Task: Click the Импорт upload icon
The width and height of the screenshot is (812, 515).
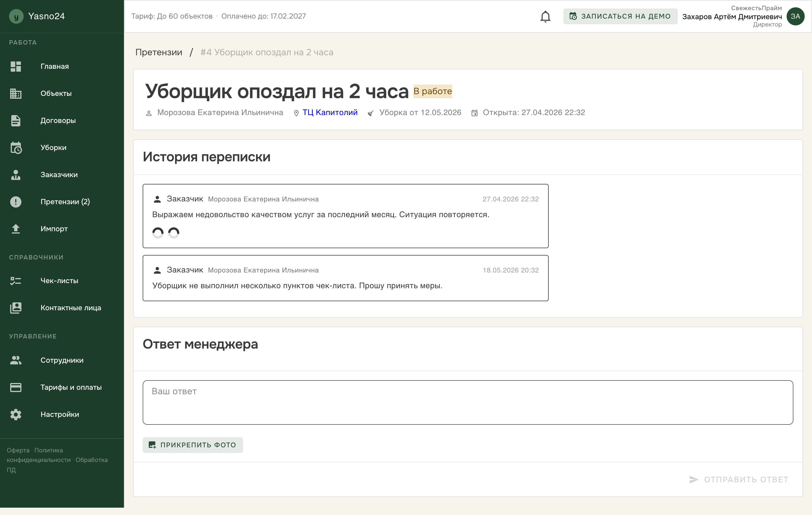Action: point(16,229)
